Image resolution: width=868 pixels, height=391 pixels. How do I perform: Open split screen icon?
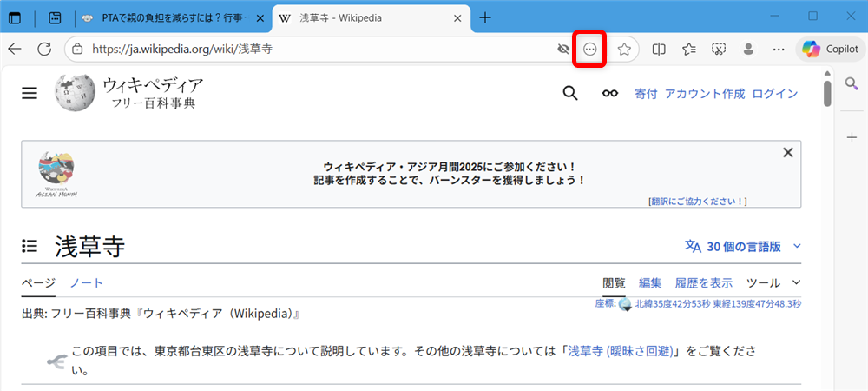(x=659, y=50)
